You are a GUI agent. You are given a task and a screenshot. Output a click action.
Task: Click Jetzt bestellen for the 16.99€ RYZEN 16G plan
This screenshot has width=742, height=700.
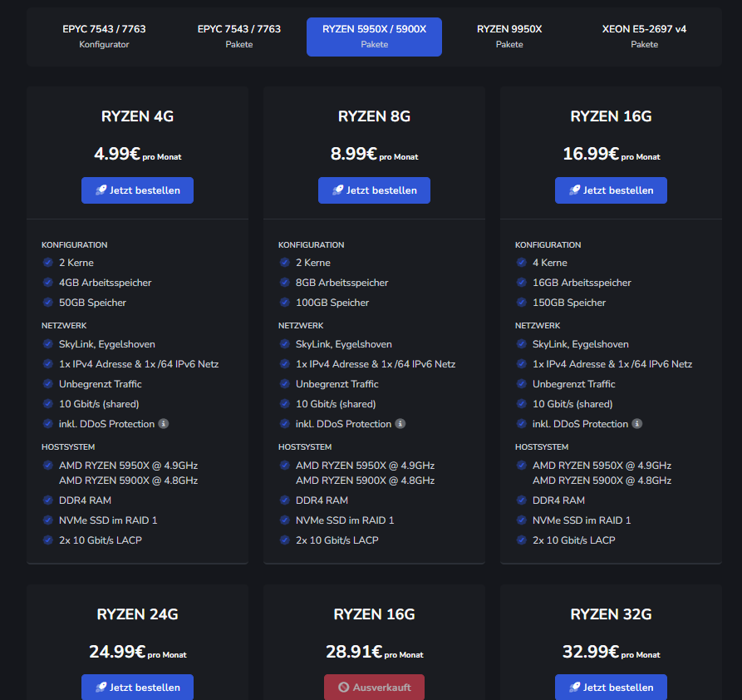pos(611,190)
